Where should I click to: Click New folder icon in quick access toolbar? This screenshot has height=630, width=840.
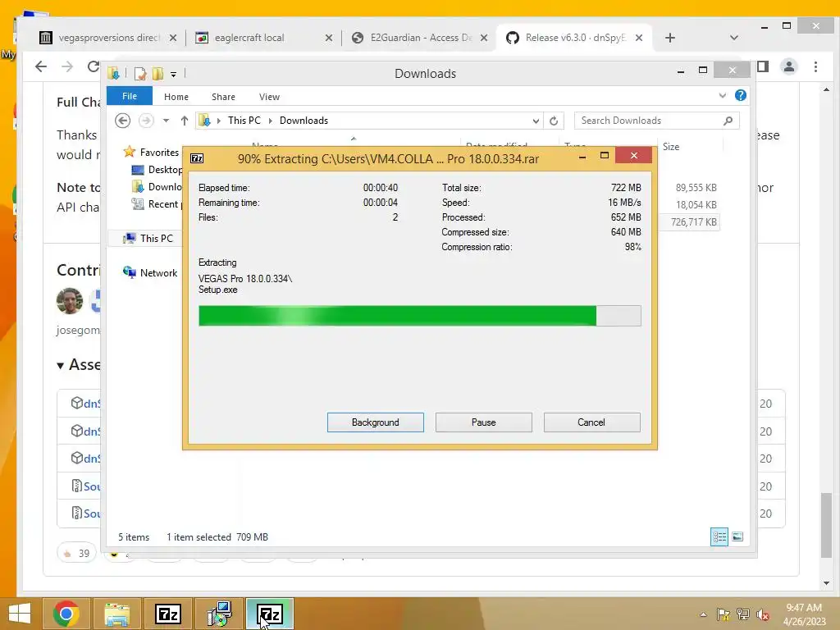[x=158, y=73]
